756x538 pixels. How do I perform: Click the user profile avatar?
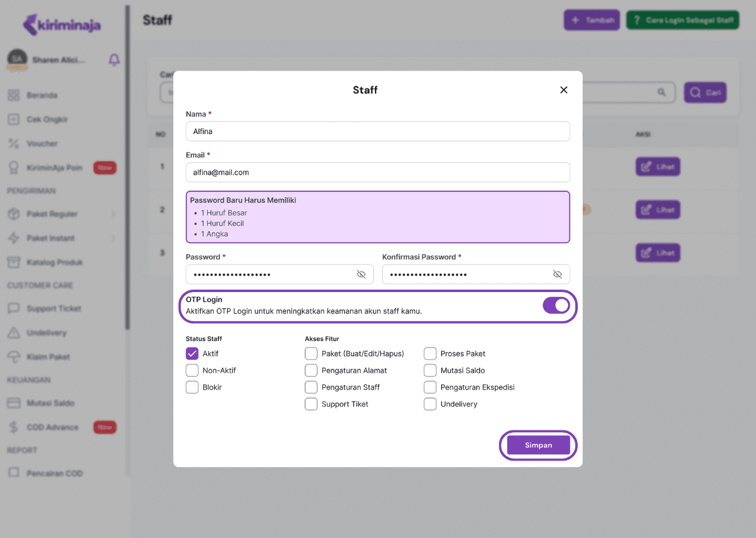(17, 60)
